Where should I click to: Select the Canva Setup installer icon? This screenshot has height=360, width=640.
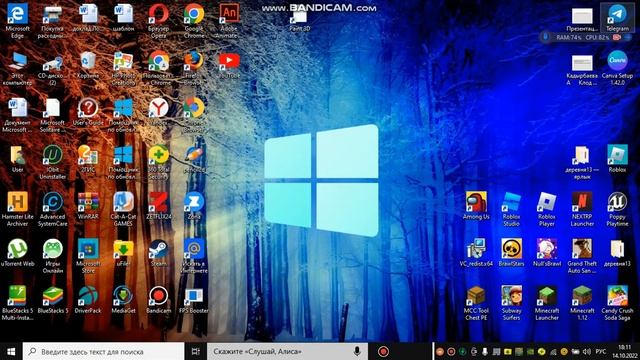click(x=617, y=62)
